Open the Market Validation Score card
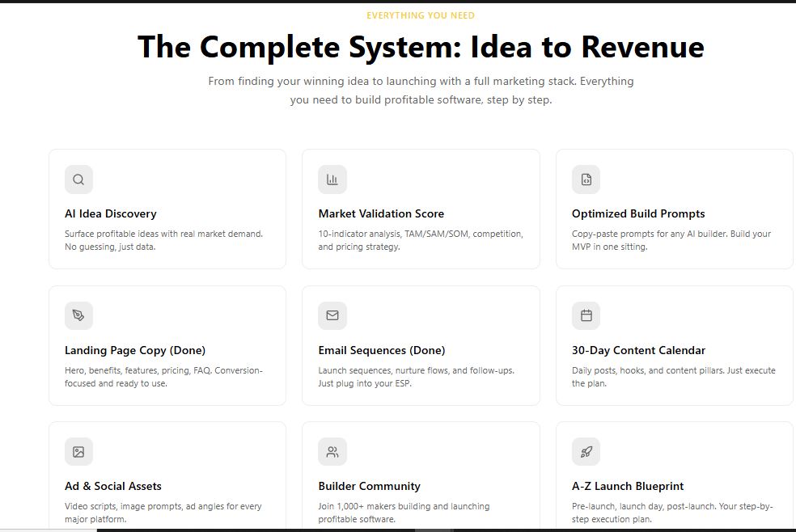 tap(380, 213)
